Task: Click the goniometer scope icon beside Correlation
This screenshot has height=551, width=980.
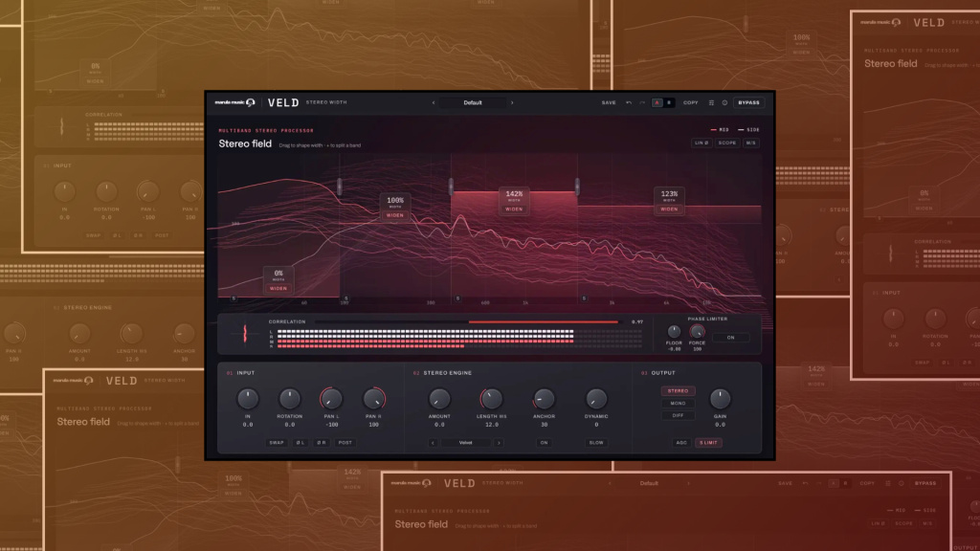Action: click(x=245, y=334)
